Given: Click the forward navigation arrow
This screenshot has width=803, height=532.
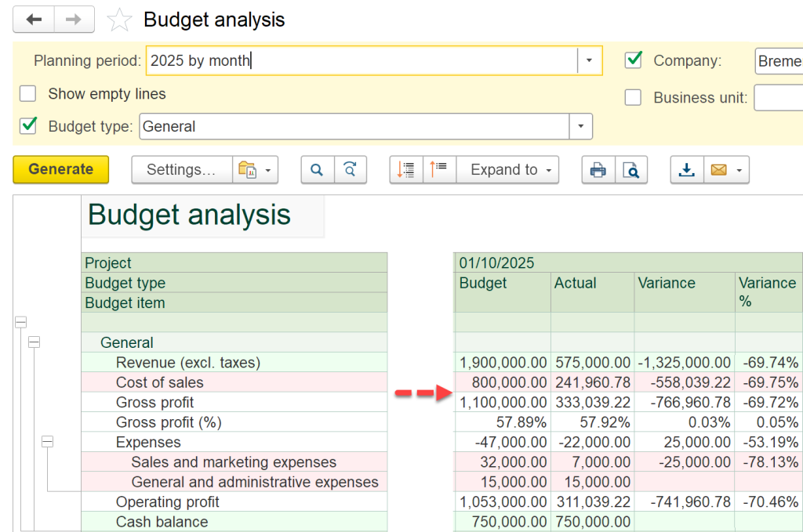Looking at the screenshot, I should 74,20.
